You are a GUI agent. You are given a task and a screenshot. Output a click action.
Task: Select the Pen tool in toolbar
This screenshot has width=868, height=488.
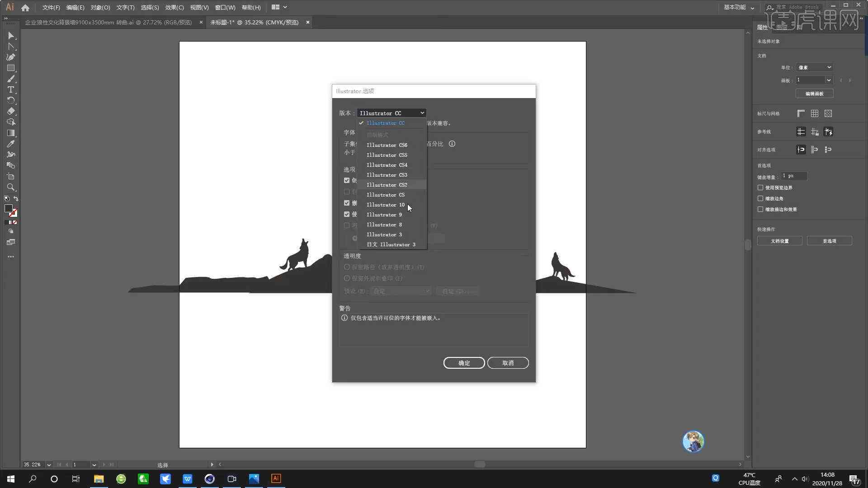coord(10,56)
